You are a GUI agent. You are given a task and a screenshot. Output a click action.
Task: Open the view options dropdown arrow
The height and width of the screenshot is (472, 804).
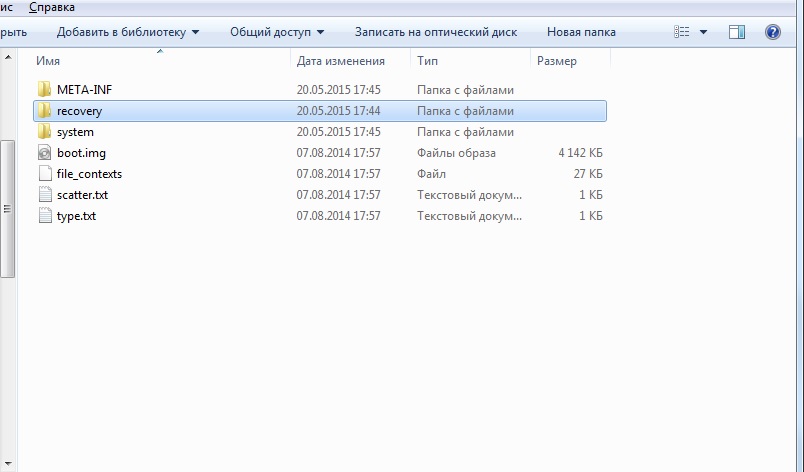pyautogui.click(x=704, y=32)
